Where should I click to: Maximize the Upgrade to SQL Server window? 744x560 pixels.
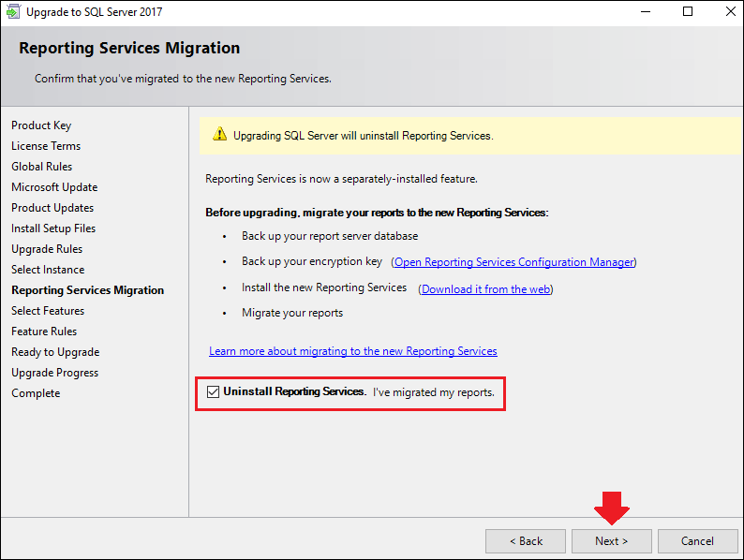(688, 11)
